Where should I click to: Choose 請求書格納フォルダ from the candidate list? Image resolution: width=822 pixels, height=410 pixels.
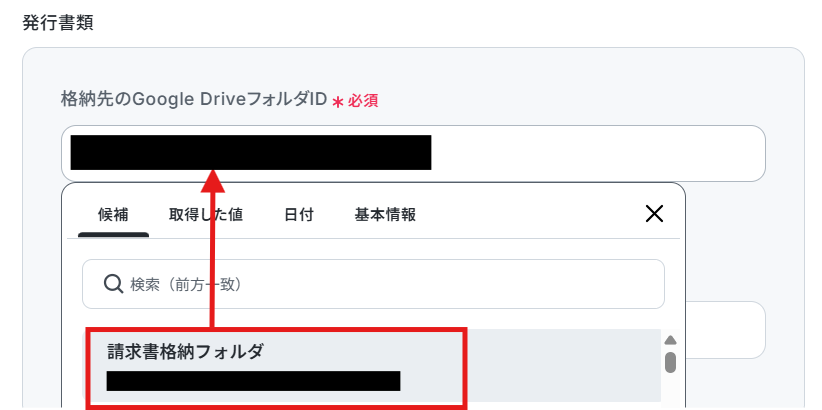tap(373, 366)
